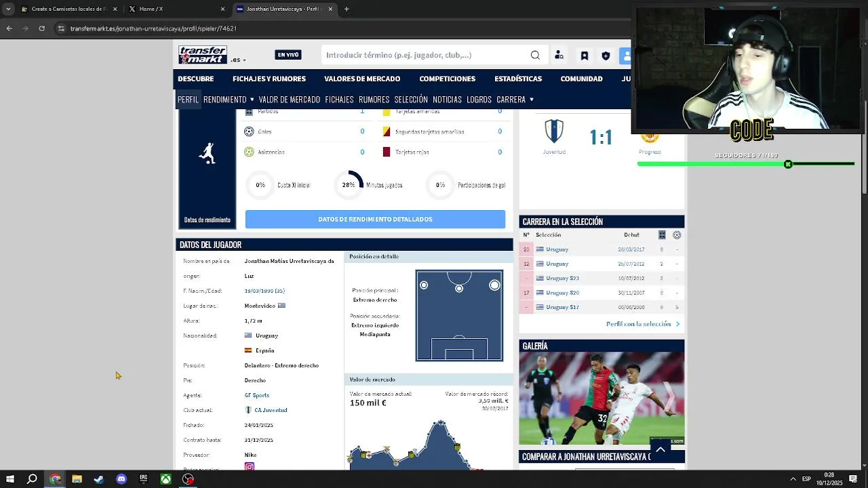Image resolution: width=868 pixels, height=488 pixels.
Task: Open the COMUNIDAD menu
Action: [581, 79]
